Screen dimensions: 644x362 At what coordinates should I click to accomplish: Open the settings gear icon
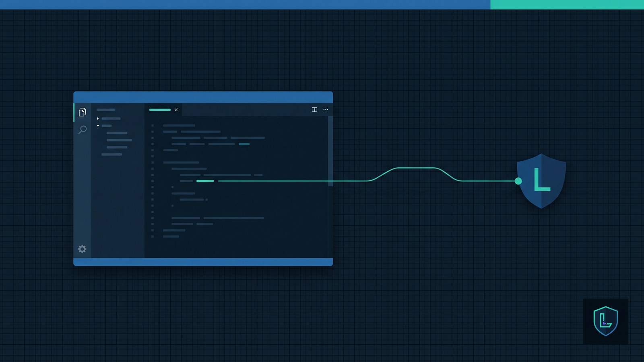click(82, 249)
